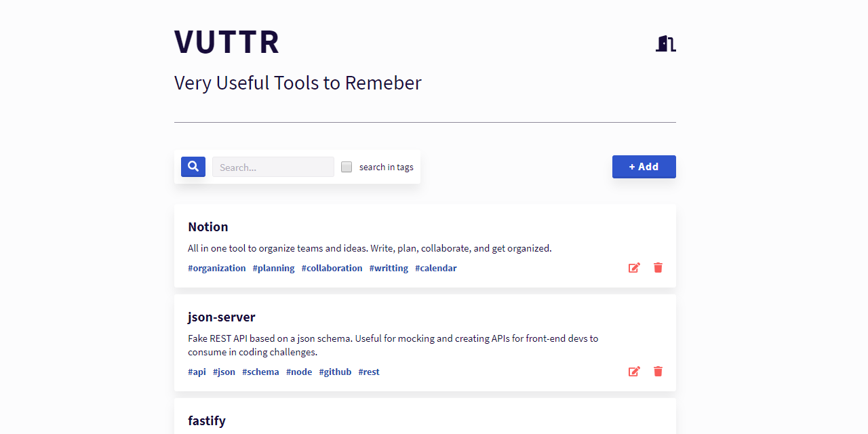The height and width of the screenshot is (434, 868).
Task: Open the + Add tool form
Action: click(x=644, y=166)
